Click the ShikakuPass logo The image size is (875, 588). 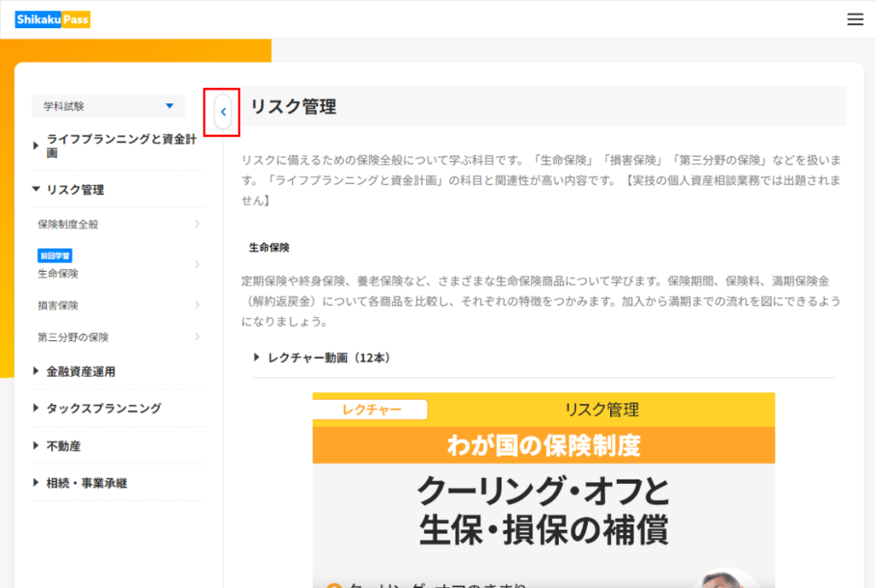[x=52, y=20]
